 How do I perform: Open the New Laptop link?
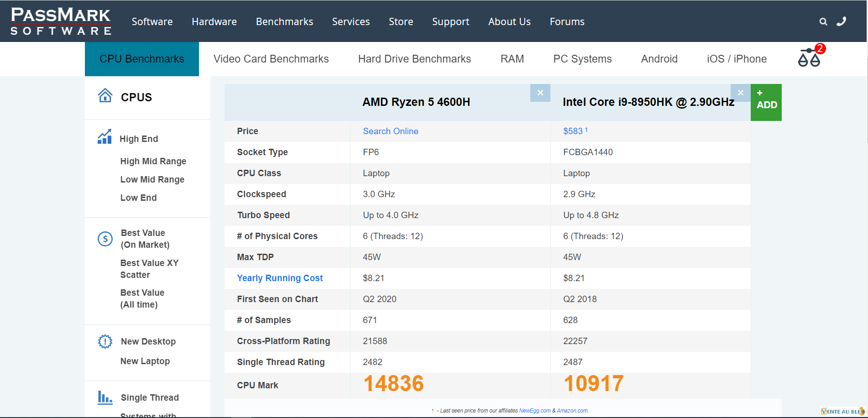(145, 361)
